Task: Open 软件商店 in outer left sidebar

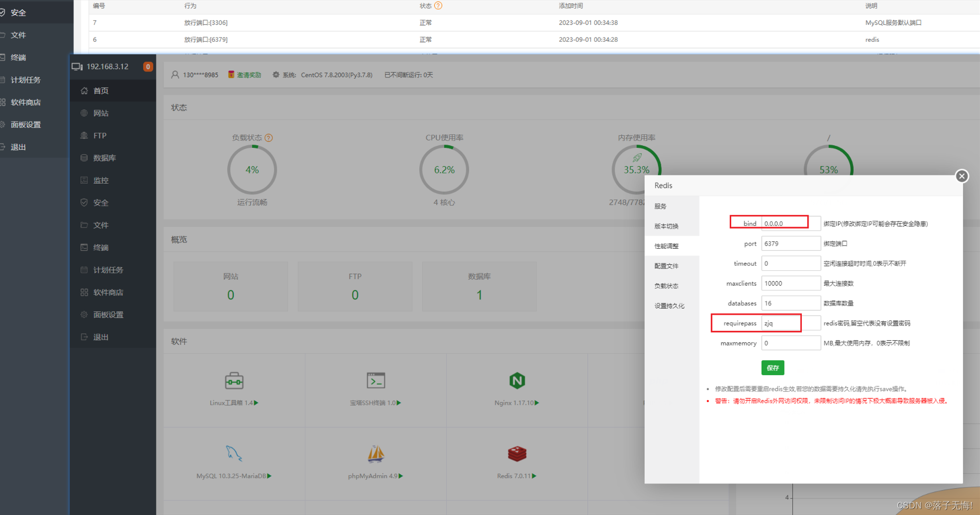Action: (35, 102)
